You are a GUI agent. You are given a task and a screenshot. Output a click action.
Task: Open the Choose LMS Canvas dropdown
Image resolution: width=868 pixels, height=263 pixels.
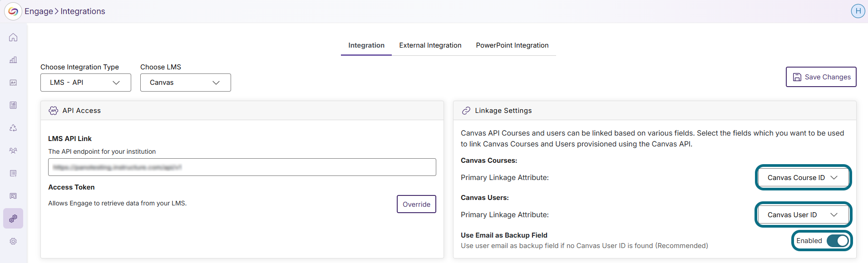(186, 83)
